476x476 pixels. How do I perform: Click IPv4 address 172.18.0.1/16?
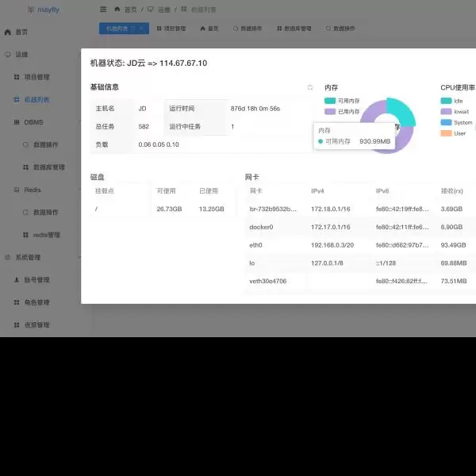330,209
